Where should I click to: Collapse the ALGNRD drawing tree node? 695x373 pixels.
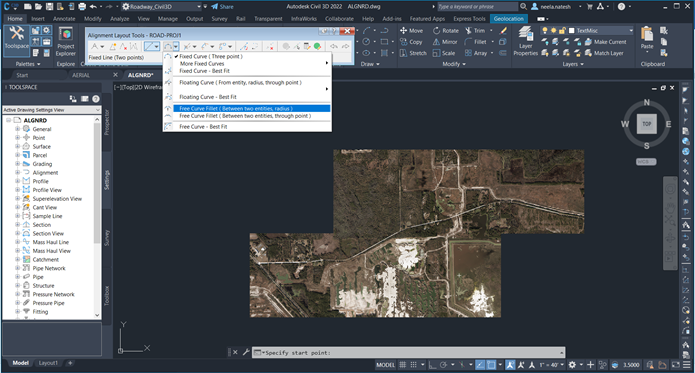8,120
